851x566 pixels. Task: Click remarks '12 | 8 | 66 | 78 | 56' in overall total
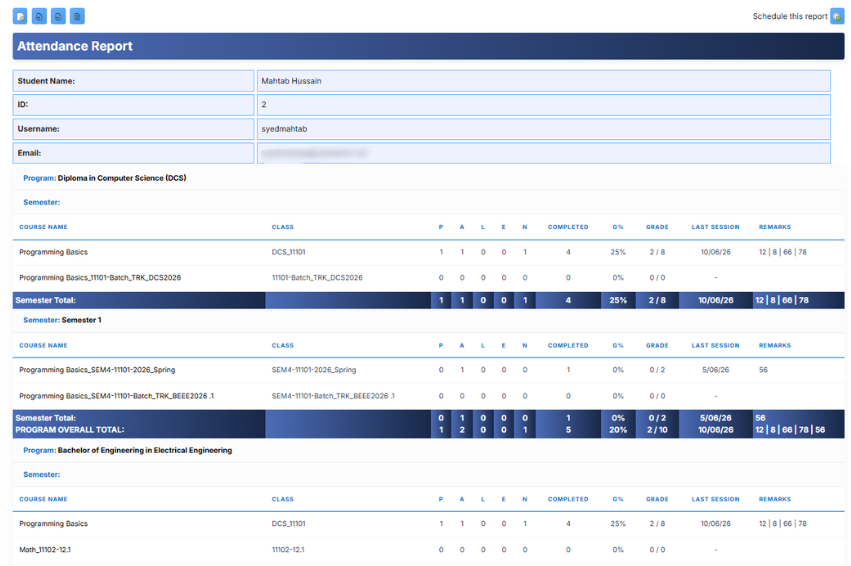point(790,430)
